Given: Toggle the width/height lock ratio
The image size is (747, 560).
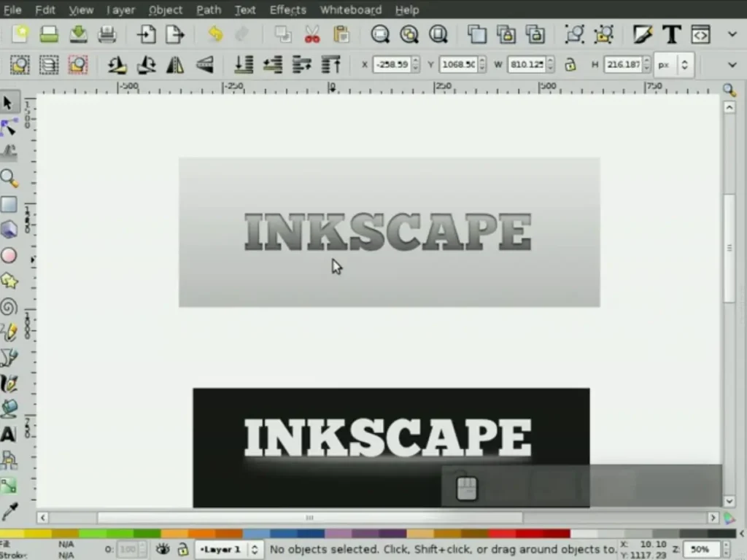Looking at the screenshot, I should click(570, 64).
